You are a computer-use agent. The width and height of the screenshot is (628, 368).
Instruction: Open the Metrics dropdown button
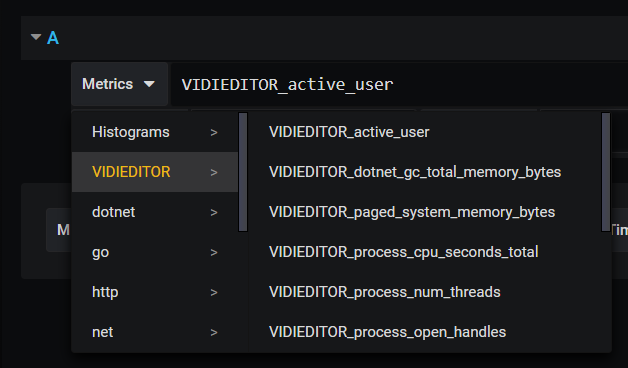tap(119, 84)
